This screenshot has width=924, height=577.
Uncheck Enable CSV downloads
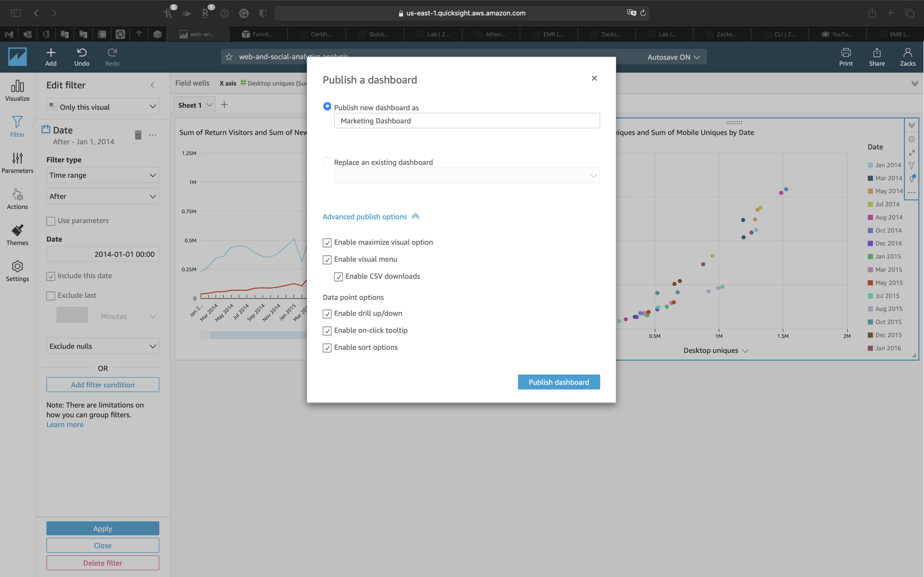338,277
